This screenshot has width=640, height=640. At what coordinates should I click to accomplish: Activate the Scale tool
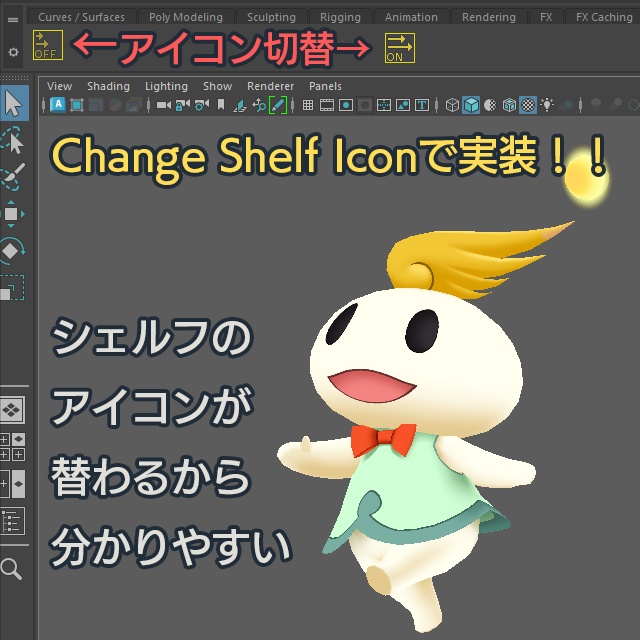pyautogui.click(x=12, y=288)
